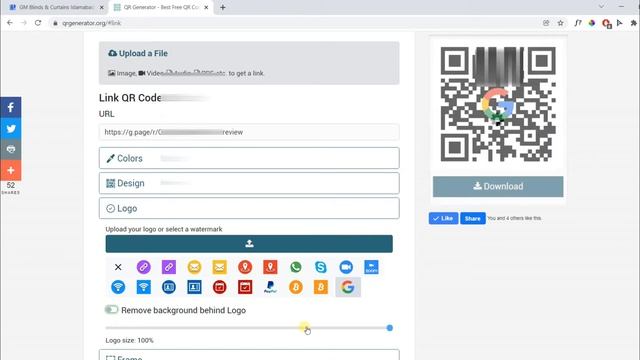
Task: Upload your own logo file
Action: click(249, 244)
